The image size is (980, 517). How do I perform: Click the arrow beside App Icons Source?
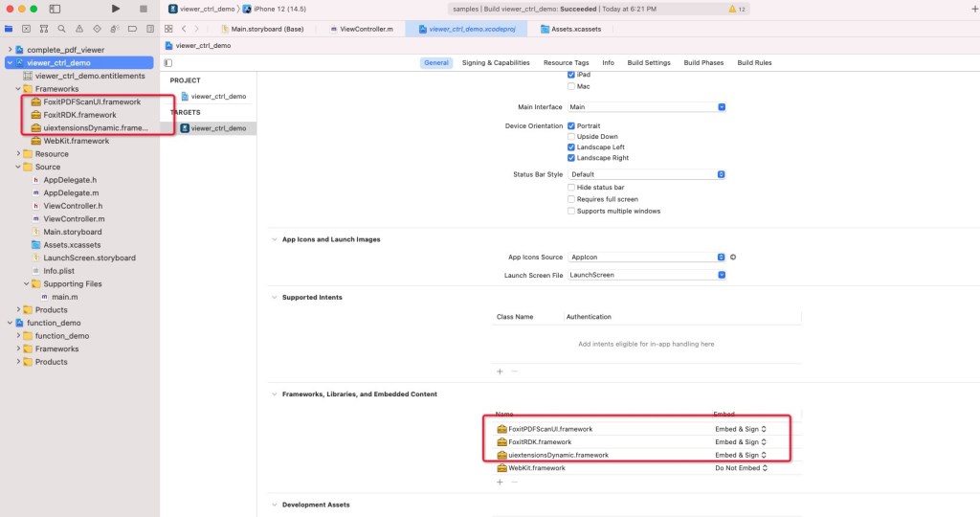(733, 257)
